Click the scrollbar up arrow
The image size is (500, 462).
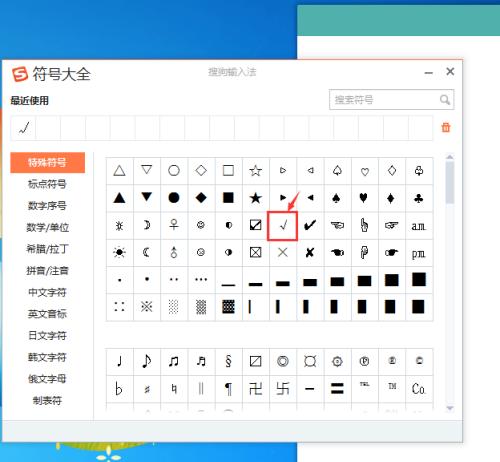(450, 157)
